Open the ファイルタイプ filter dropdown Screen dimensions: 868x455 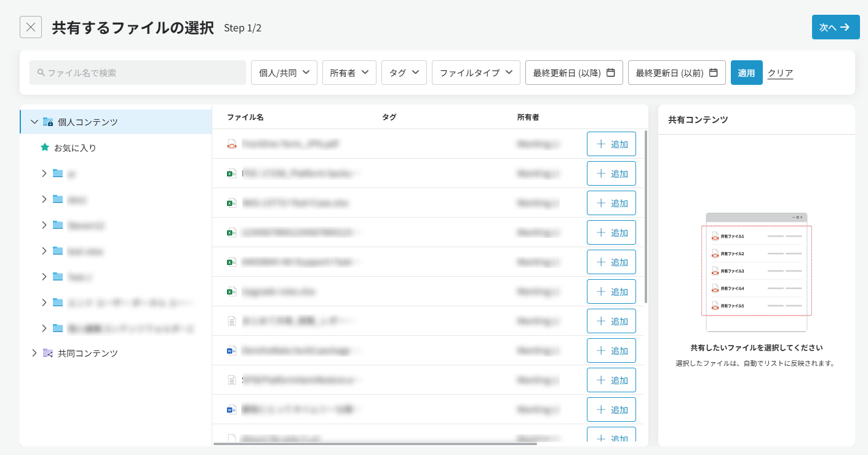476,73
